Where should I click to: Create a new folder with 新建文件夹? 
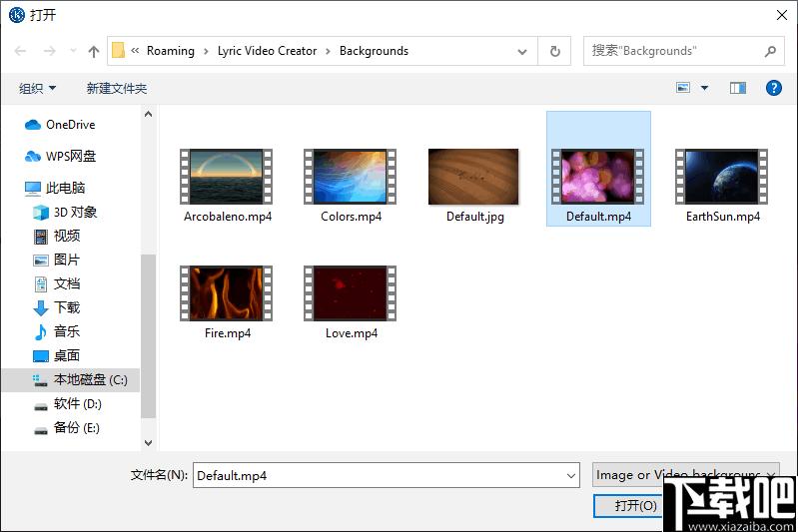[117, 89]
